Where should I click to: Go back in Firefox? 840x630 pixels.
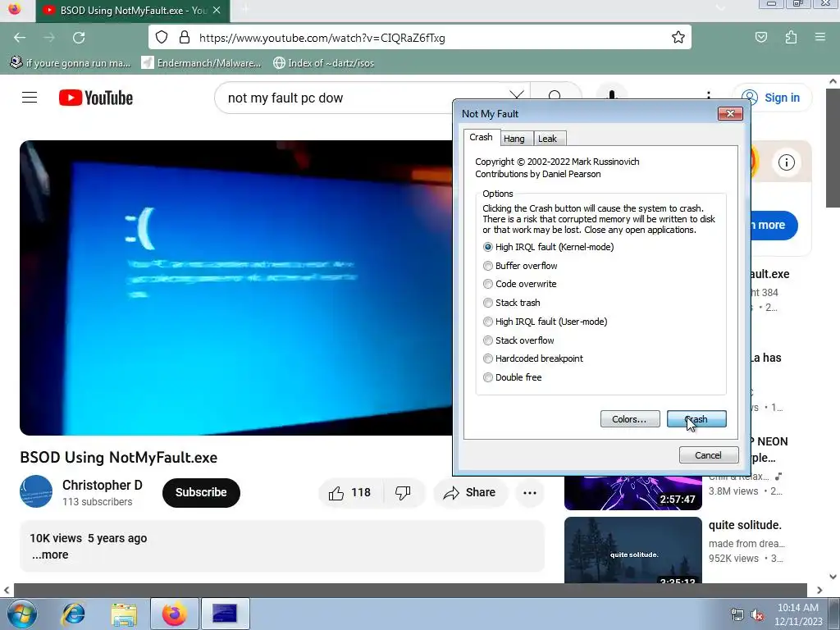click(x=20, y=38)
